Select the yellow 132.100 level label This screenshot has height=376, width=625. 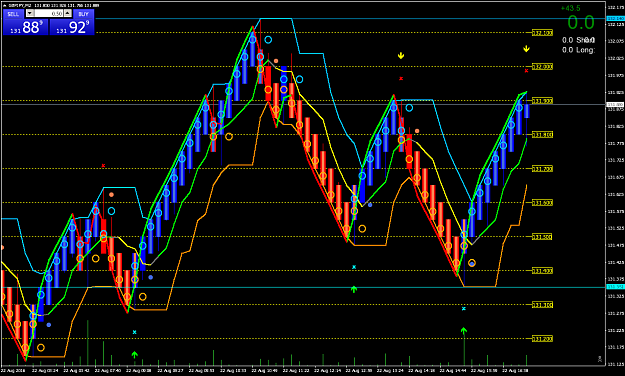pos(542,33)
